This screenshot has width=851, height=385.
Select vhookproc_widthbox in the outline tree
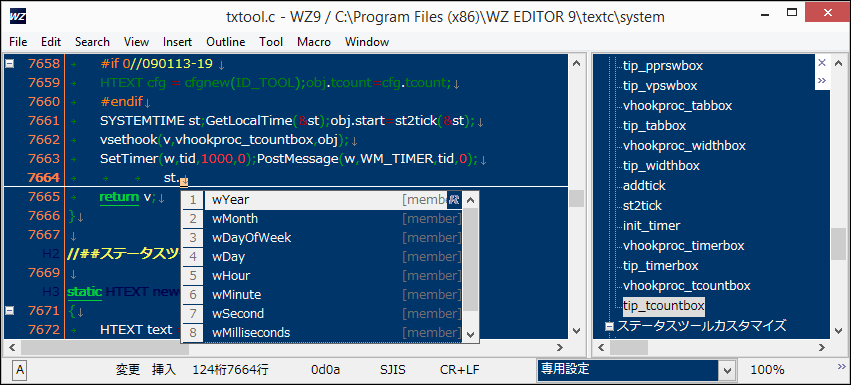point(684,146)
